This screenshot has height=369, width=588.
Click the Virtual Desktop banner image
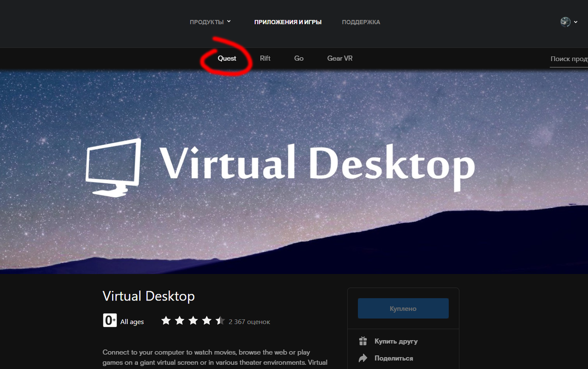(x=294, y=171)
